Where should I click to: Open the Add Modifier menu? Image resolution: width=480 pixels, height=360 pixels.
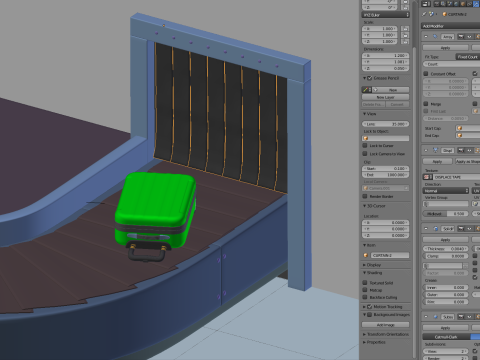click(451, 26)
